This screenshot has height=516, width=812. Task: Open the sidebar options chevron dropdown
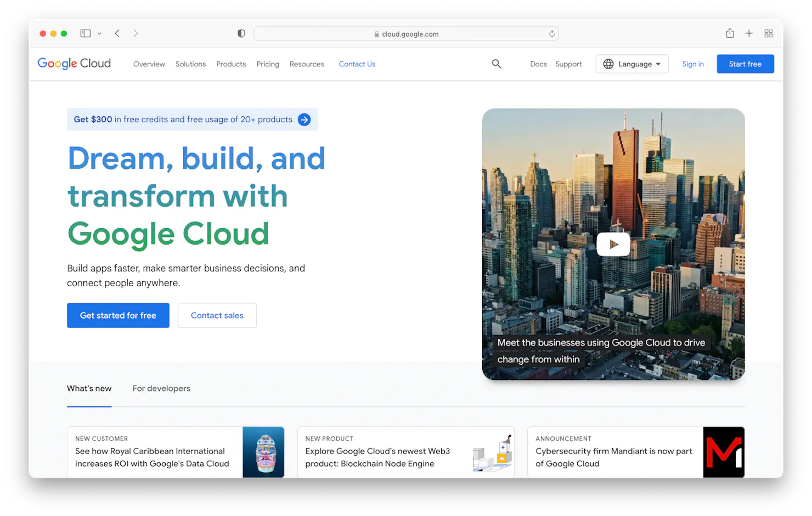[99, 33]
